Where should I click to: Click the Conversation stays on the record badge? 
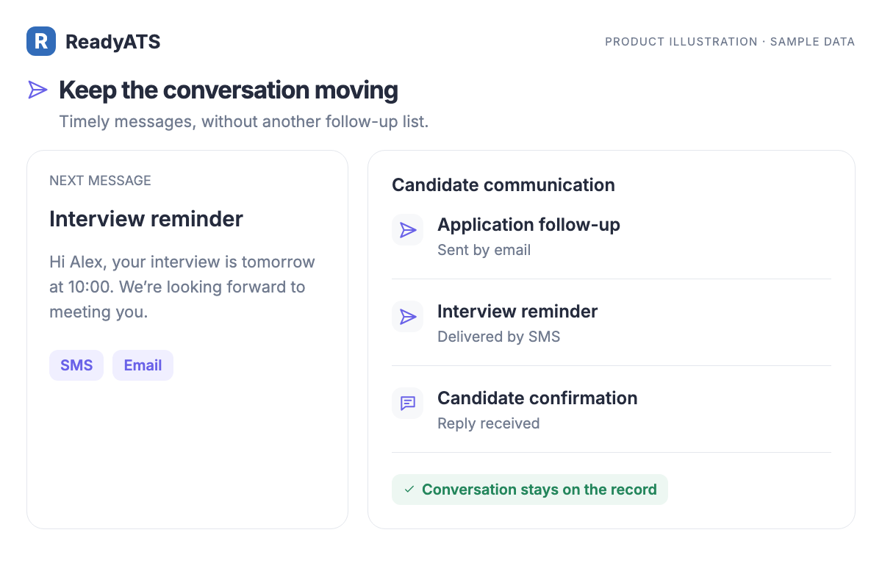pyautogui.click(x=530, y=490)
